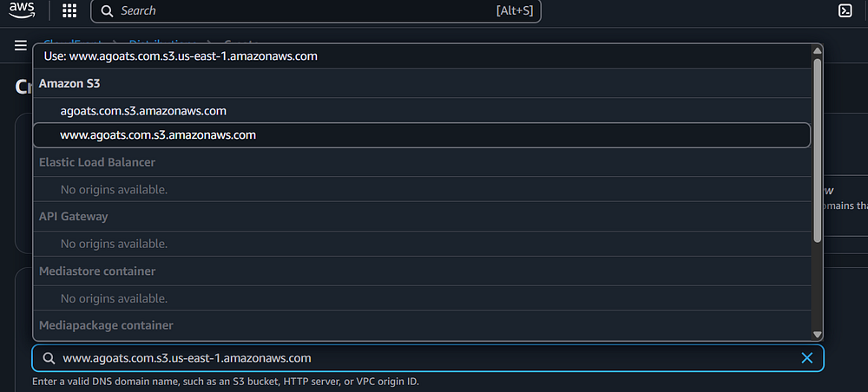868x392 pixels.
Task: Open the hamburger side navigation menu
Action: (20, 45)
